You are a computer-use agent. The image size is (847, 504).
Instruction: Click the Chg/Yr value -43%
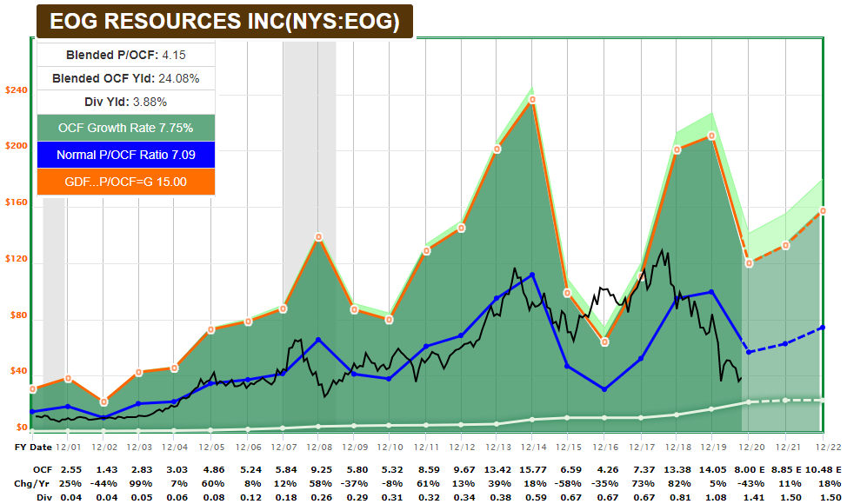point(750,483)
